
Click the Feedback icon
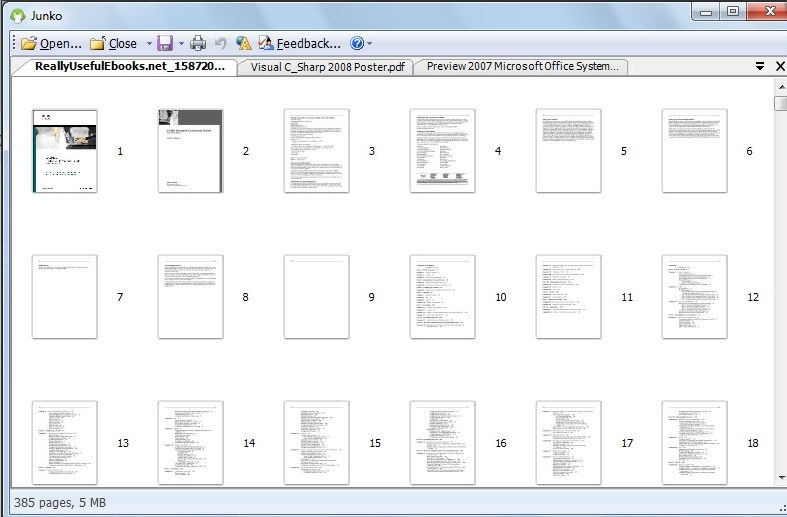coord(266,44)
